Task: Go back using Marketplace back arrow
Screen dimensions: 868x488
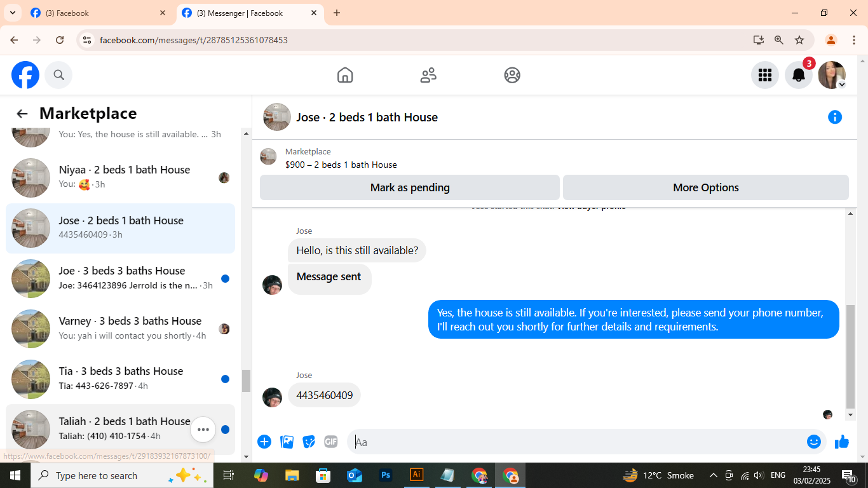Action: pos(22,114)
